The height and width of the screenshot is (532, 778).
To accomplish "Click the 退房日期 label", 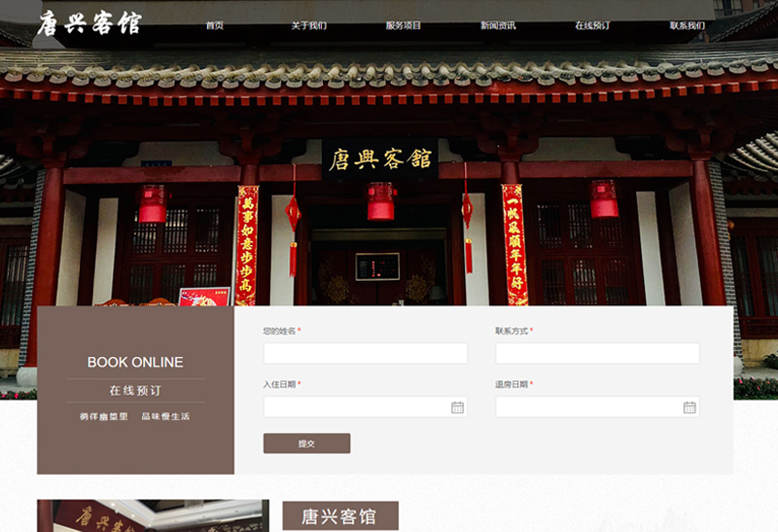I will coord(512,384).
